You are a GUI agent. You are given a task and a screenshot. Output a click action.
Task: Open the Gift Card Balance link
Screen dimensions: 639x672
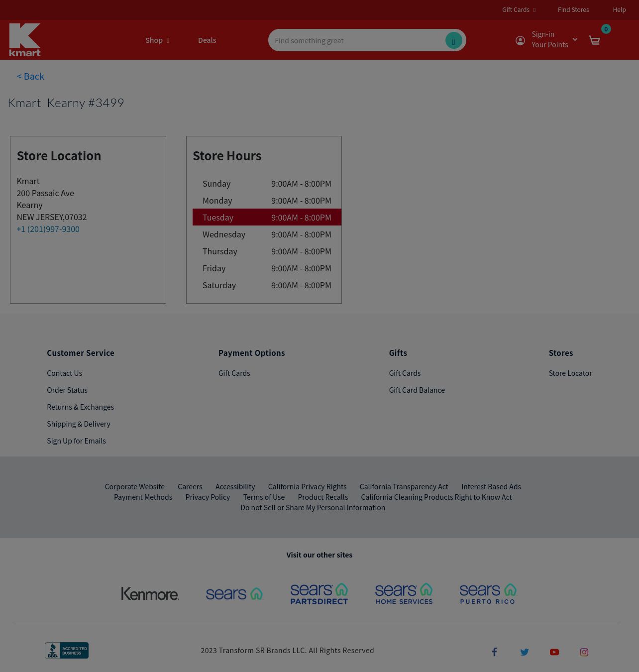pos(417,390)
